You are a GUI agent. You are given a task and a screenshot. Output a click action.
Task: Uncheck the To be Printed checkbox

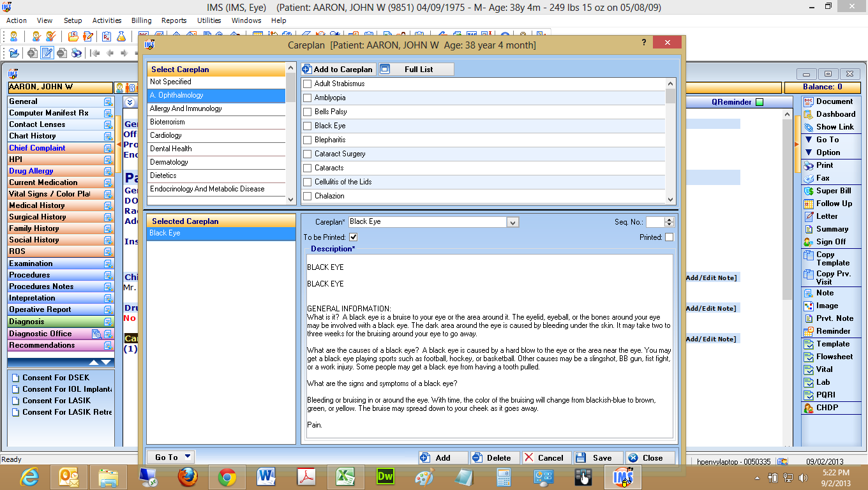[354, 237]
